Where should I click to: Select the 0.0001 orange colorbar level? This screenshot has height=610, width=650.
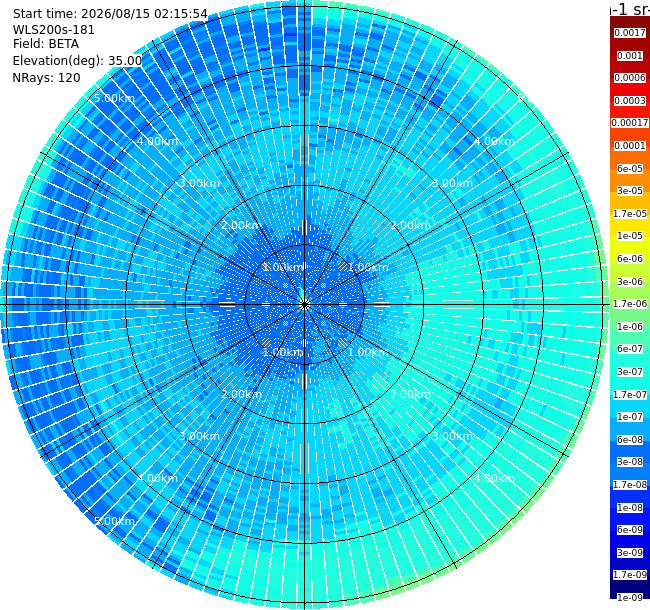point(630,146)
